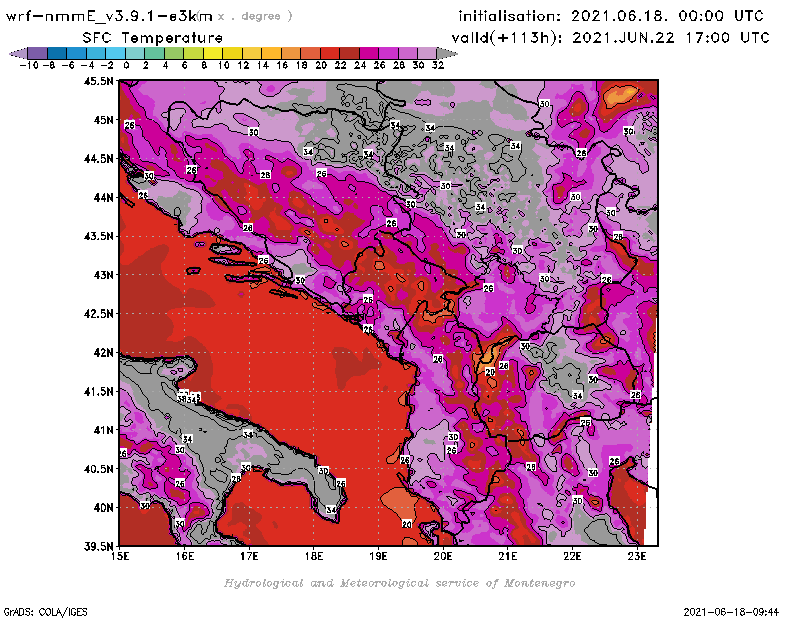Click the gray above-32 arrow of the color scale
This screenshot has width=800, height=618.
pyautogui.click(x=446, y=54)
